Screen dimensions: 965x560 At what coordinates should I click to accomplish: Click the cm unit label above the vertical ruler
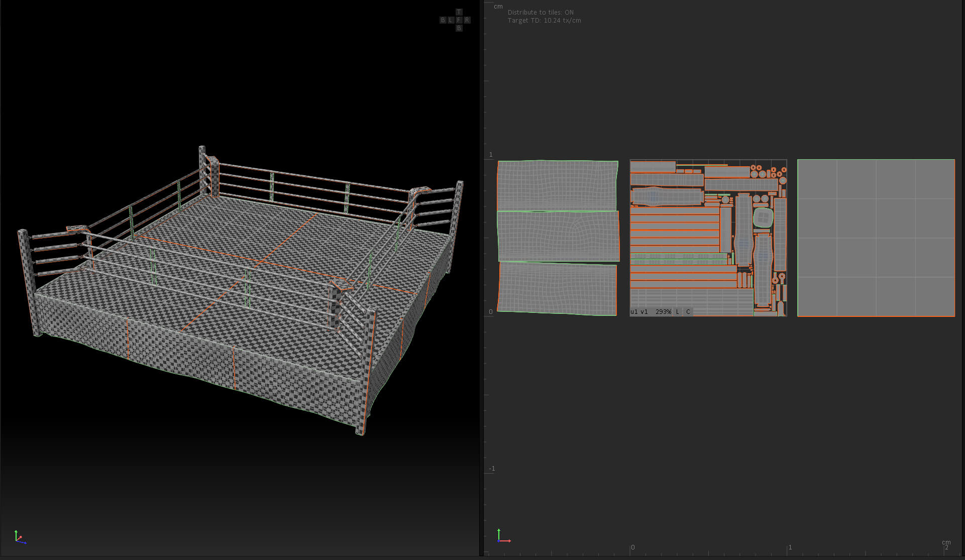(498, 7)
